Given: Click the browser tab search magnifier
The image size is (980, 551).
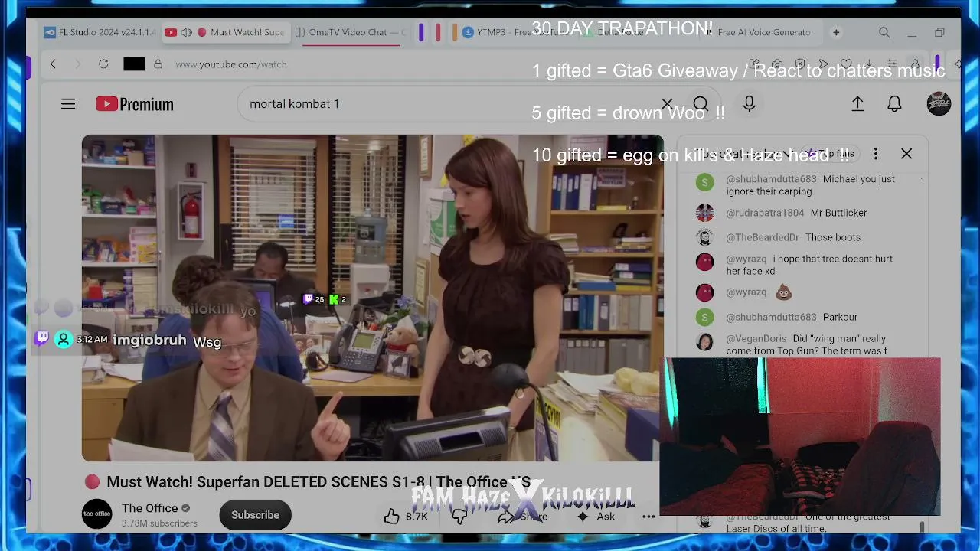Looking at the screenshot, I should (x=884, y=32).
